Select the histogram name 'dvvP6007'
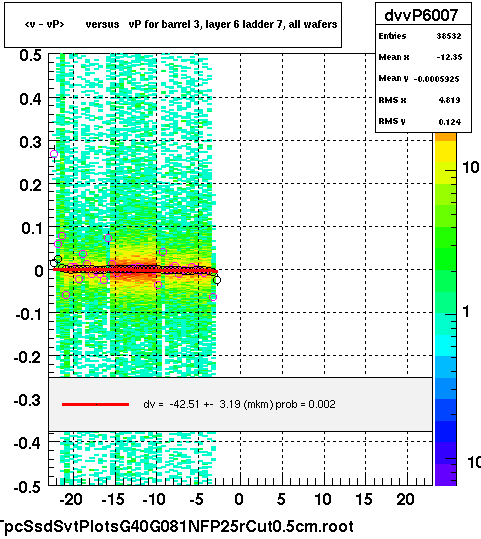This screenshot has height=539, width=481. coord(421,15)
